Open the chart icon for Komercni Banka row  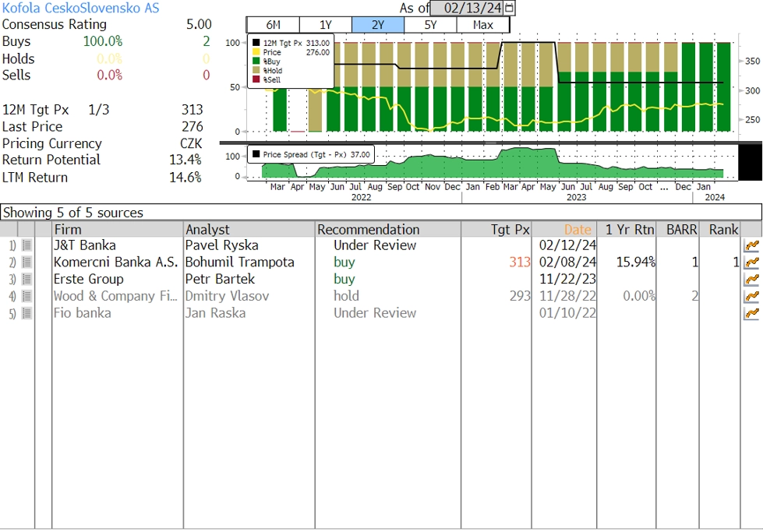click(x=751, y=262)
